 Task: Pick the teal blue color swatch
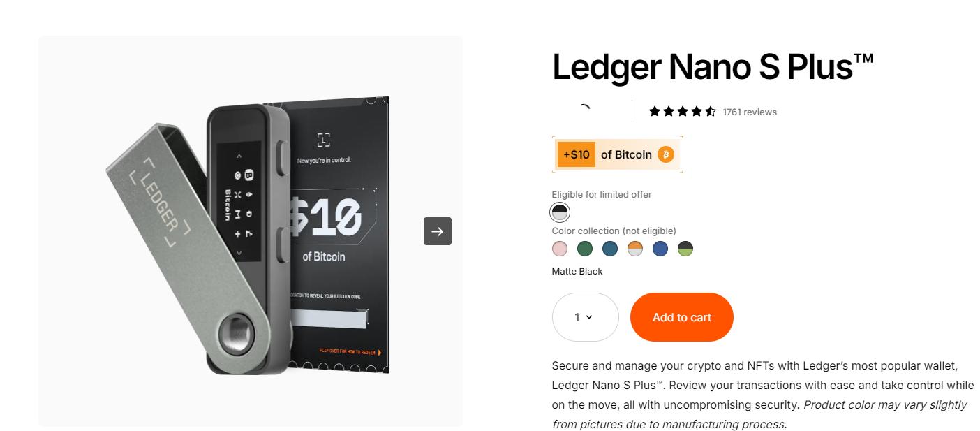[x=610, y=249]
